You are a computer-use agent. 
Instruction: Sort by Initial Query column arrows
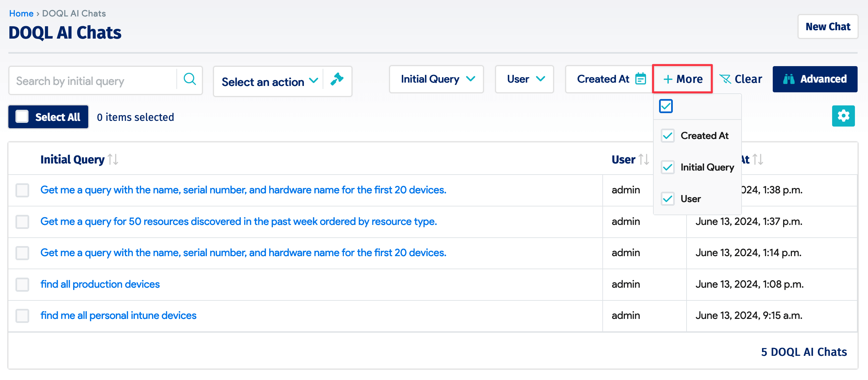point(113,159)
